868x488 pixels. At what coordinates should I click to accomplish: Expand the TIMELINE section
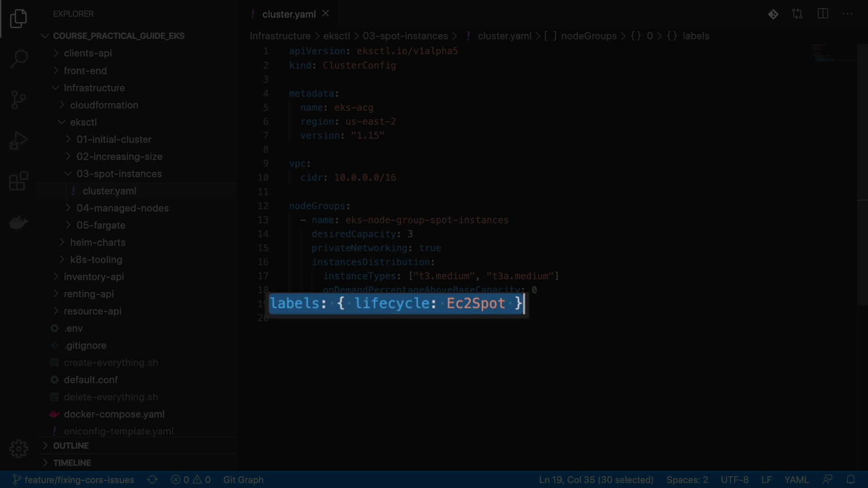click(72, 463)
